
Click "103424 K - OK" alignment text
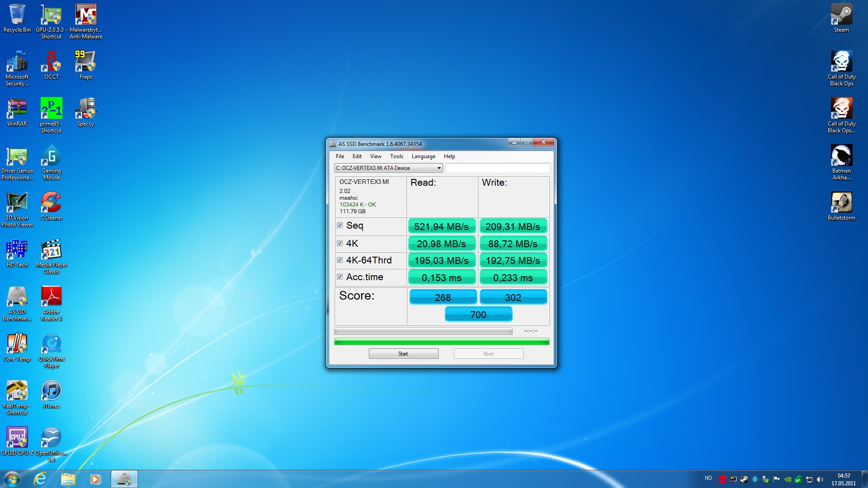pos(358,205)
